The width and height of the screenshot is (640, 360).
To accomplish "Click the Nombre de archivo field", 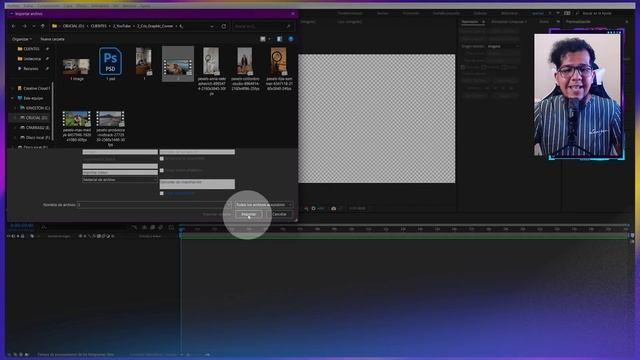I will [153, 204].
